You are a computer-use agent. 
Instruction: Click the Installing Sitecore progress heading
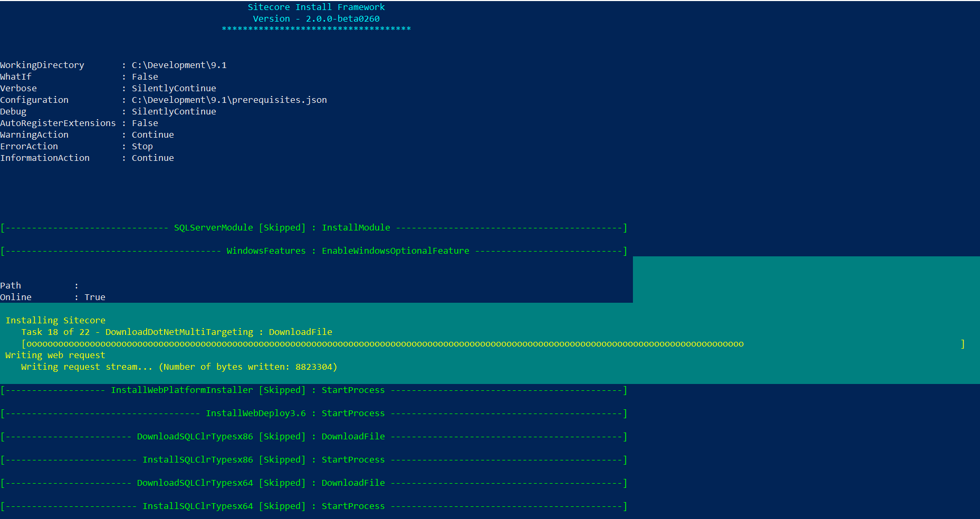[55, 321]
